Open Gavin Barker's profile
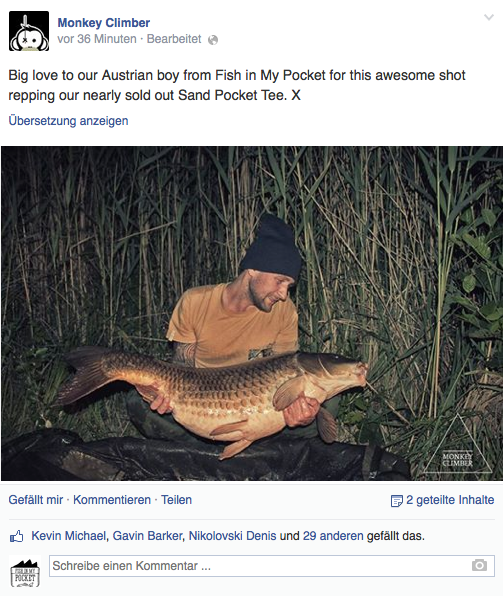Screen dimensions: 503x596 [x=148, y=536]
